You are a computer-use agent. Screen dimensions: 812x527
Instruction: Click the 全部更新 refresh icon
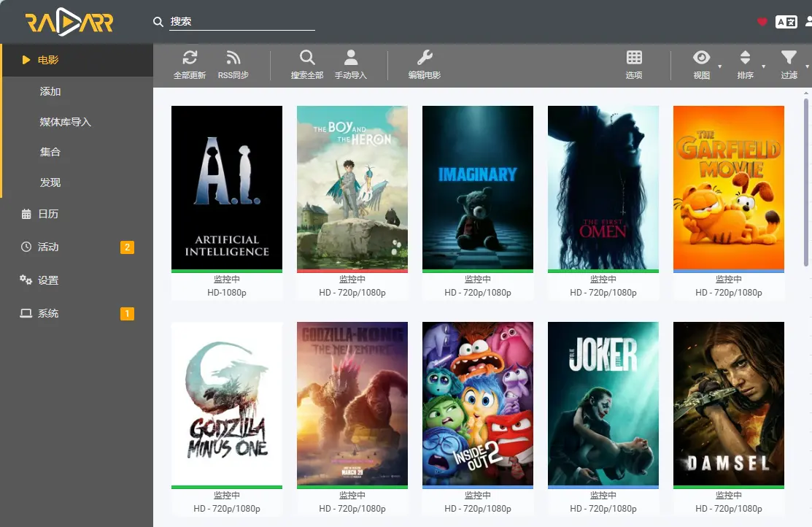click(x=190, y=58)
